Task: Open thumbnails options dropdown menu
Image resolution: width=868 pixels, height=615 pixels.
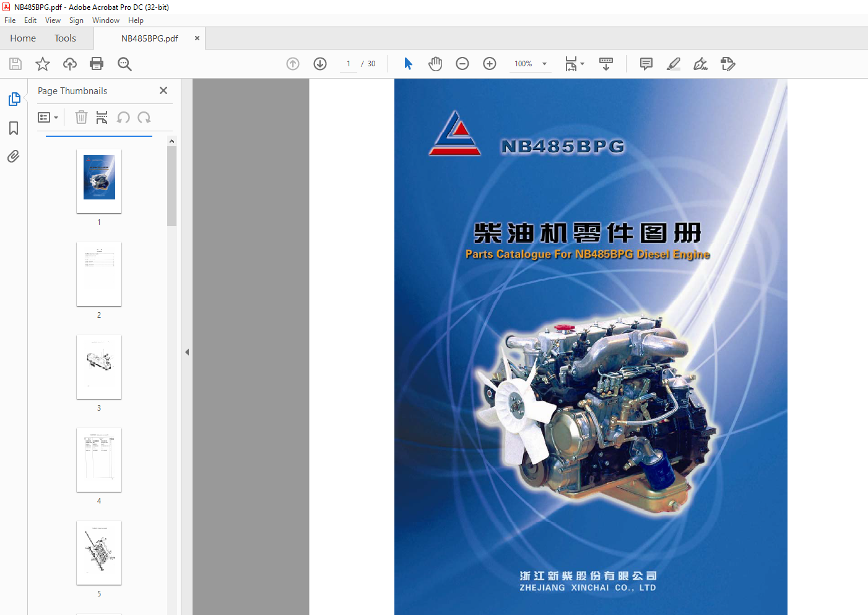Action: 48,117
